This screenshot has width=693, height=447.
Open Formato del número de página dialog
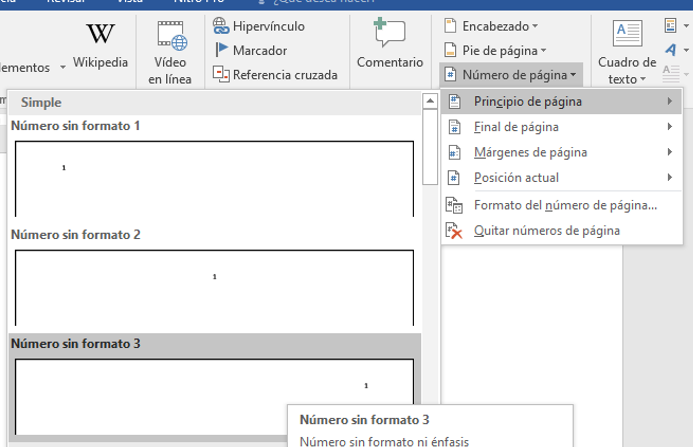[565, 205]
